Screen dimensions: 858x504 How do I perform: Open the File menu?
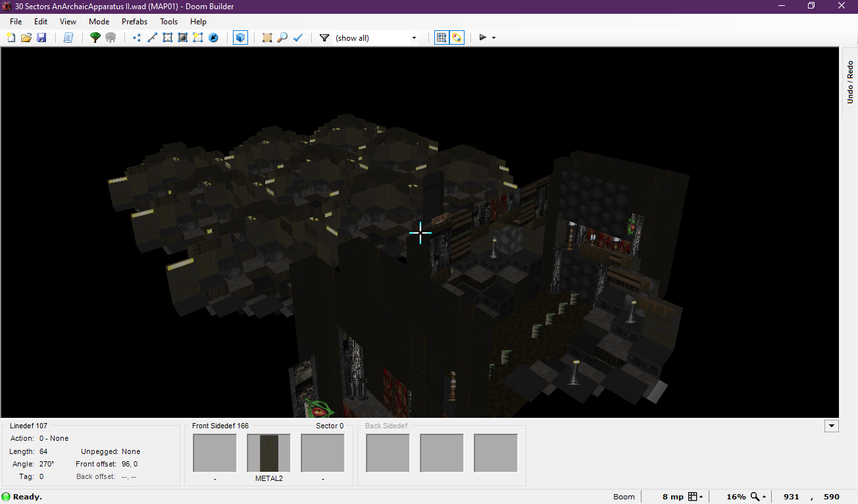(16, 22)
